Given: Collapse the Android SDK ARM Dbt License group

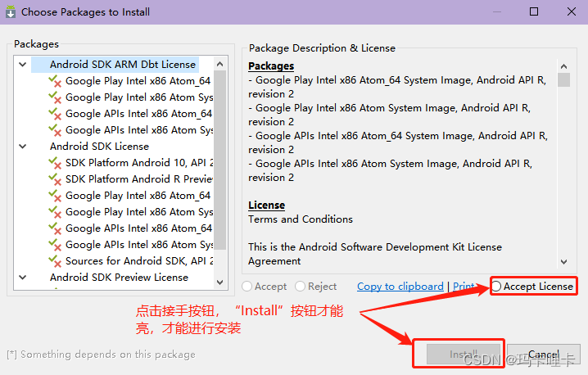Looking at the screenshot, I should click(x=22, y=65).
